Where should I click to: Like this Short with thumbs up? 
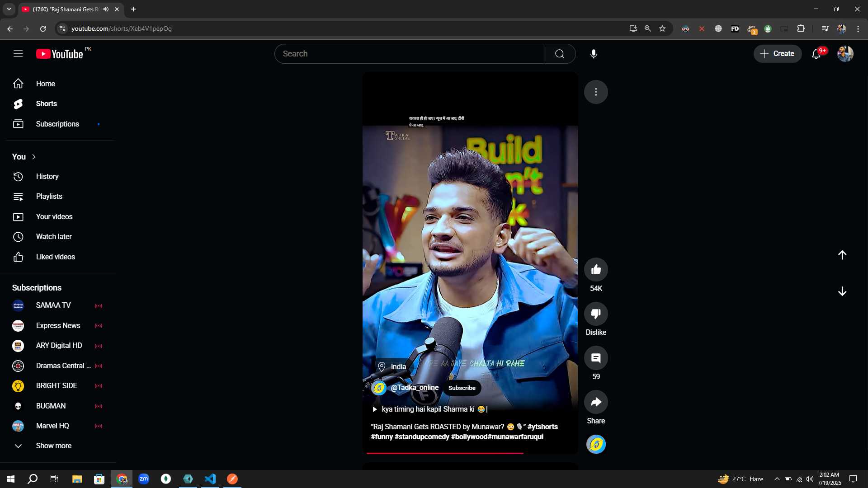(x=596, y=270)
